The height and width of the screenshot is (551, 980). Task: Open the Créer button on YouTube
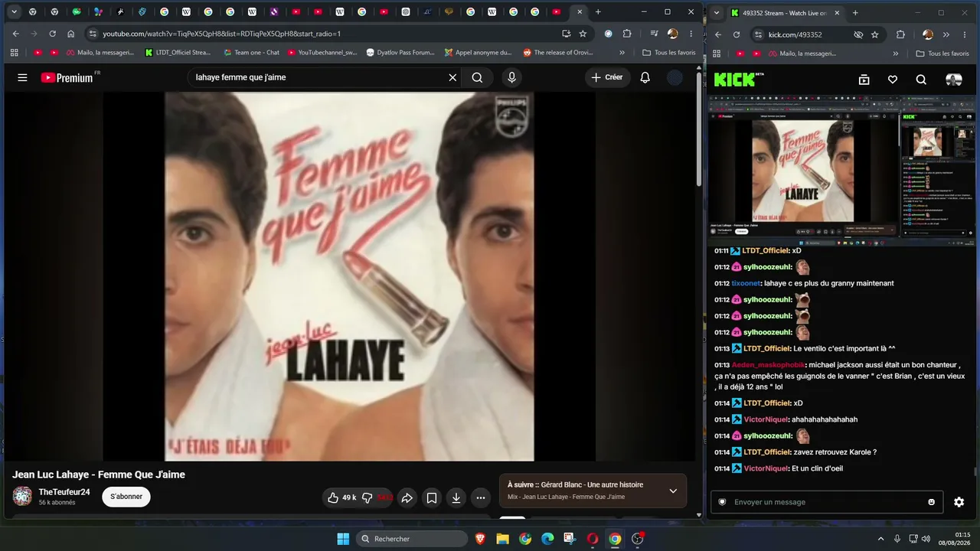608,77
